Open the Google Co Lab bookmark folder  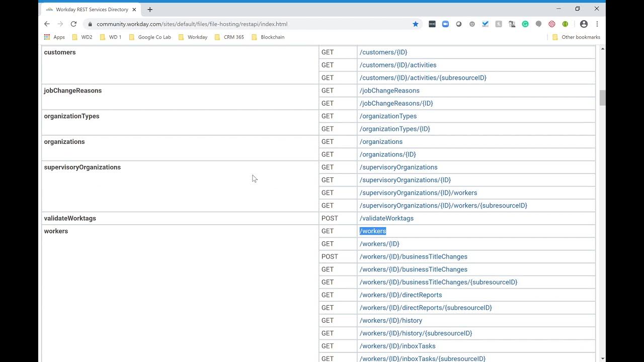(150, 37)
